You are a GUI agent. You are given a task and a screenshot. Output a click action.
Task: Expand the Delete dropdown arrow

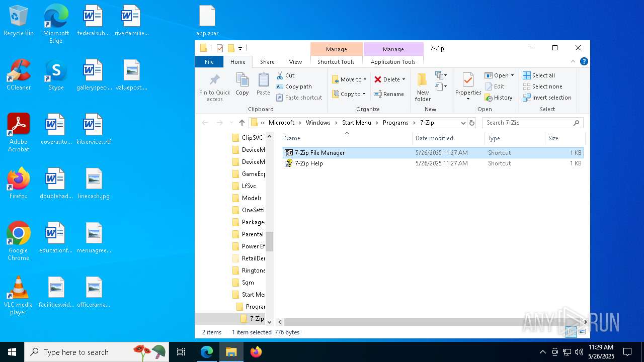404,79
